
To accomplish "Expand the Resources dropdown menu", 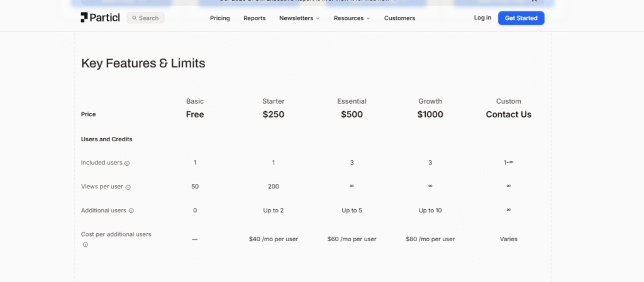I will click(x=352, y=18).
